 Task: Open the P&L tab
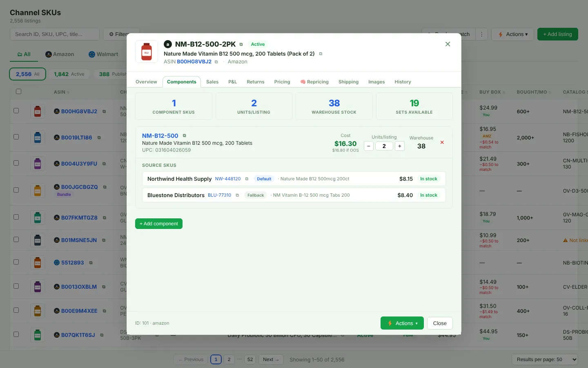pyautogui.click(x=232, y=82)
